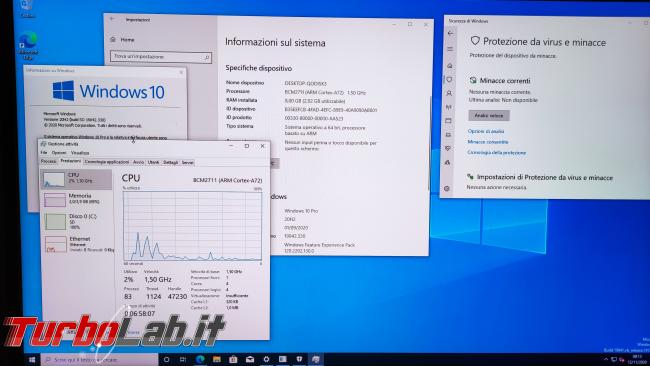Go back in the Windows Security window
Screen dimensions: 650x366
(451, 34)
